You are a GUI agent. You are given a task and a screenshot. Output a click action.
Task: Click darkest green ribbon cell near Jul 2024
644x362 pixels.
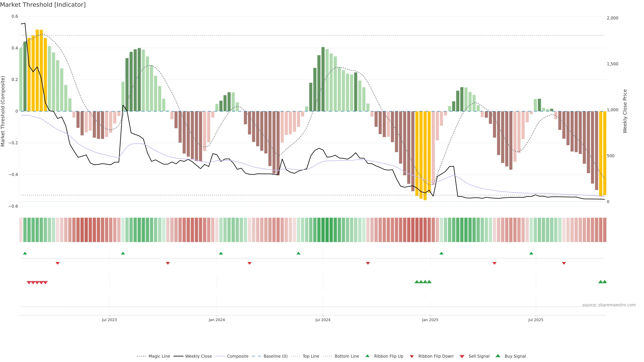pos(327,230)
